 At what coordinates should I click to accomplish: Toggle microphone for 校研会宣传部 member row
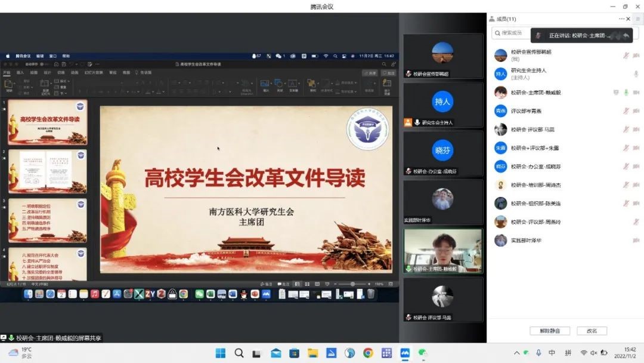tap(626, 56)
